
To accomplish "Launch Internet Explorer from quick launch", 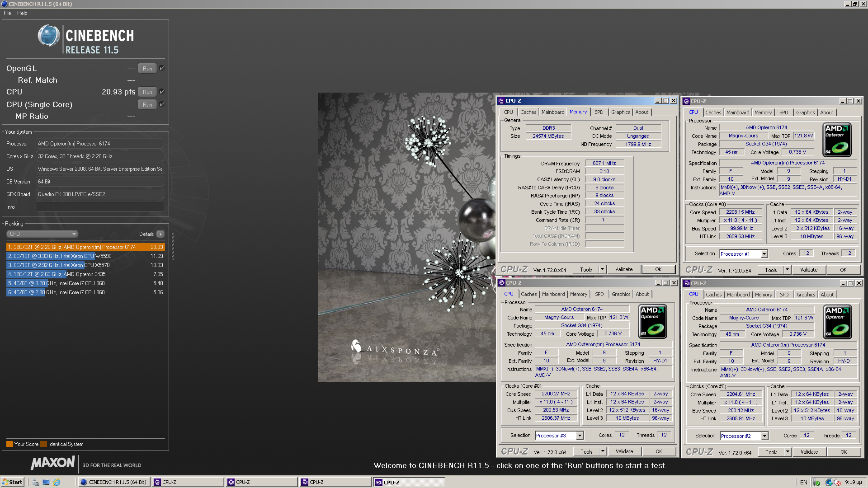I will click(x=57, y=482).
